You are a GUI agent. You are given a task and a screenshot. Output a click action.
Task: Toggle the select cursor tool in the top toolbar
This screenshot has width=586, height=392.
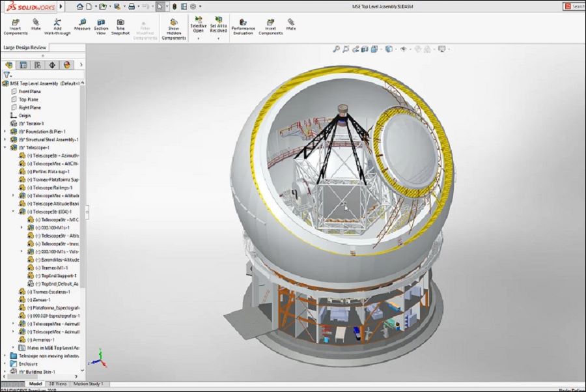point(160,7)
